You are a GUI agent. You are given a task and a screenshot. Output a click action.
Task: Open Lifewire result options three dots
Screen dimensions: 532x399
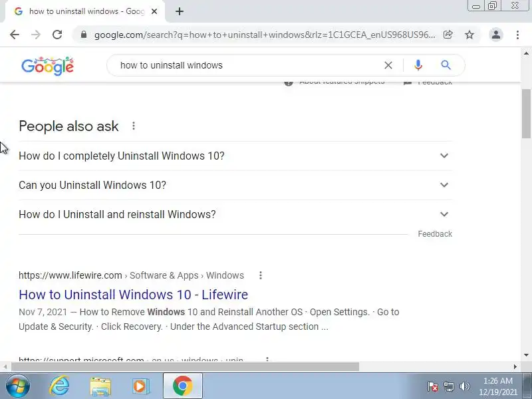(x=261, y=275)
